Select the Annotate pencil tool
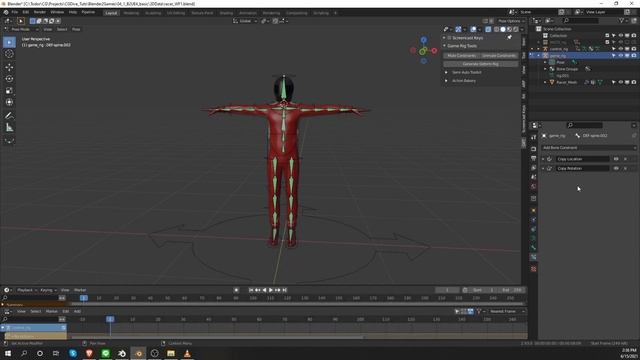640x360 pixels. click(9, 116)
